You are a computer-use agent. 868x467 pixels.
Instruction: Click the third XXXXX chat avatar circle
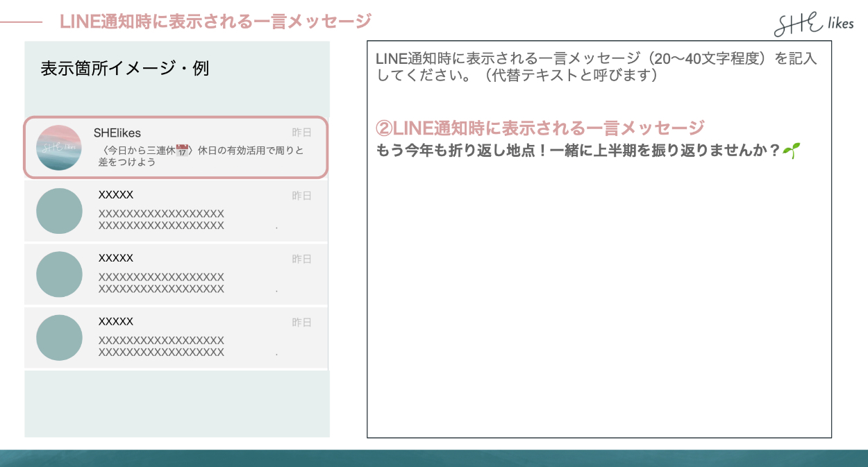(x=59, y=338)
